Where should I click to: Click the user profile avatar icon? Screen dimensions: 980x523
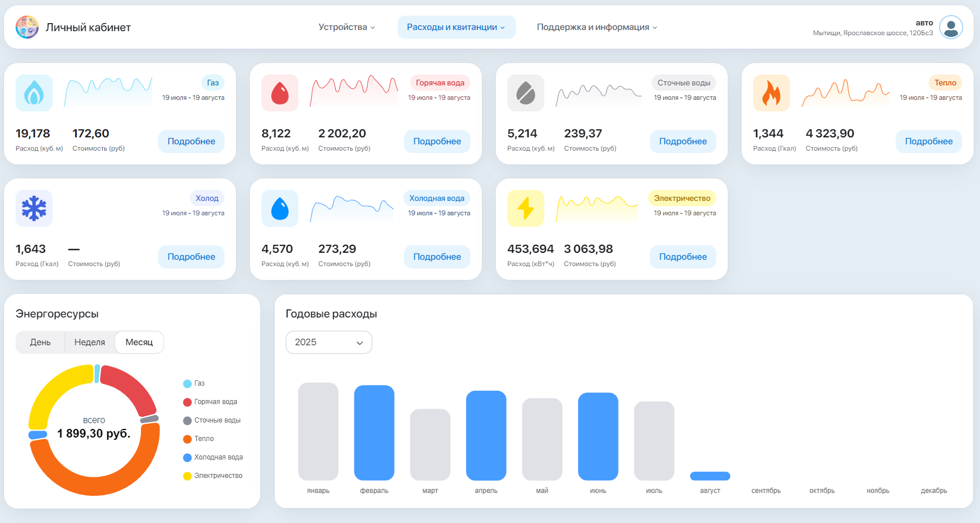(951, 27)
